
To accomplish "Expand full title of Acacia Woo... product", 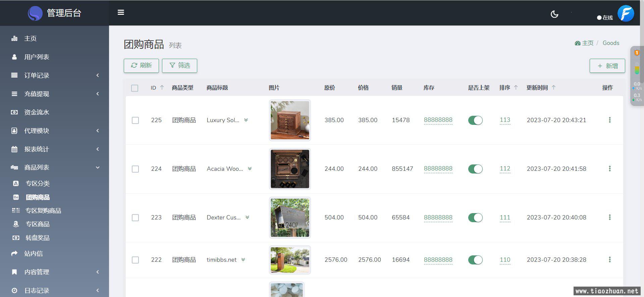I will pos(250,169).
